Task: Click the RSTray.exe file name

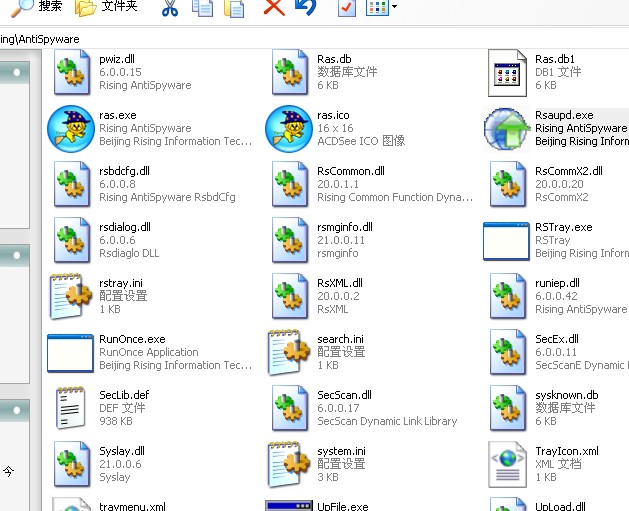Action: coord(564,227)
